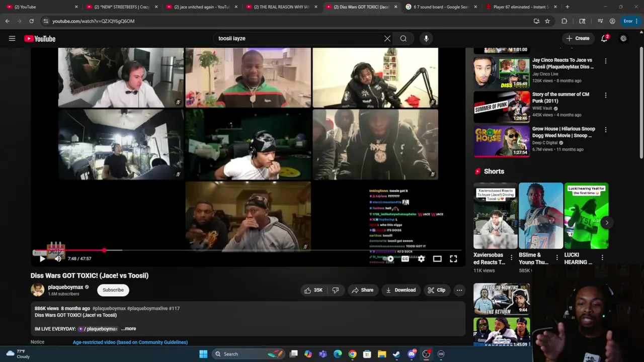Open more actions (three dots) under video
Image resolution: width=644 pixels, height=362 pixels.
pos(459,290)
